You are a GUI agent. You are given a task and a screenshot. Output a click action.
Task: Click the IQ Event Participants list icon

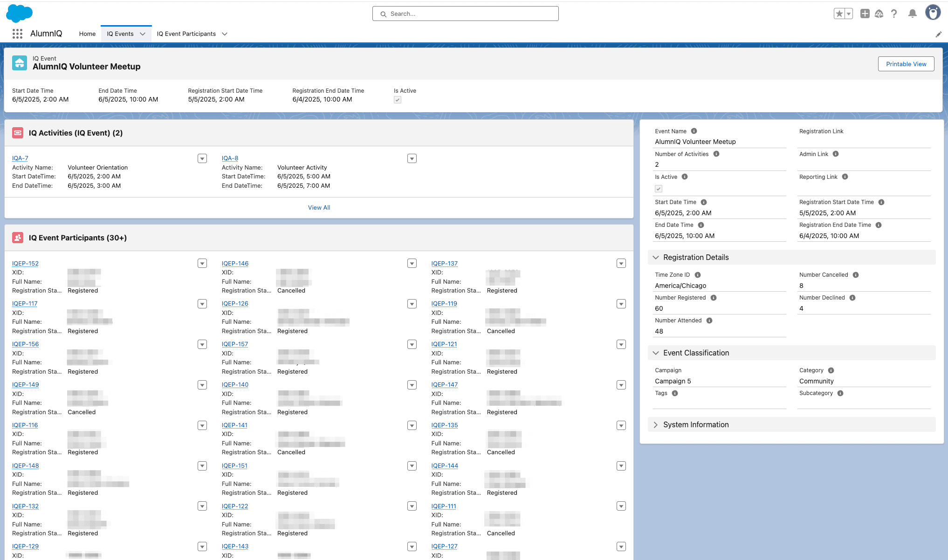pyautogui.click(x=18, y=238)
